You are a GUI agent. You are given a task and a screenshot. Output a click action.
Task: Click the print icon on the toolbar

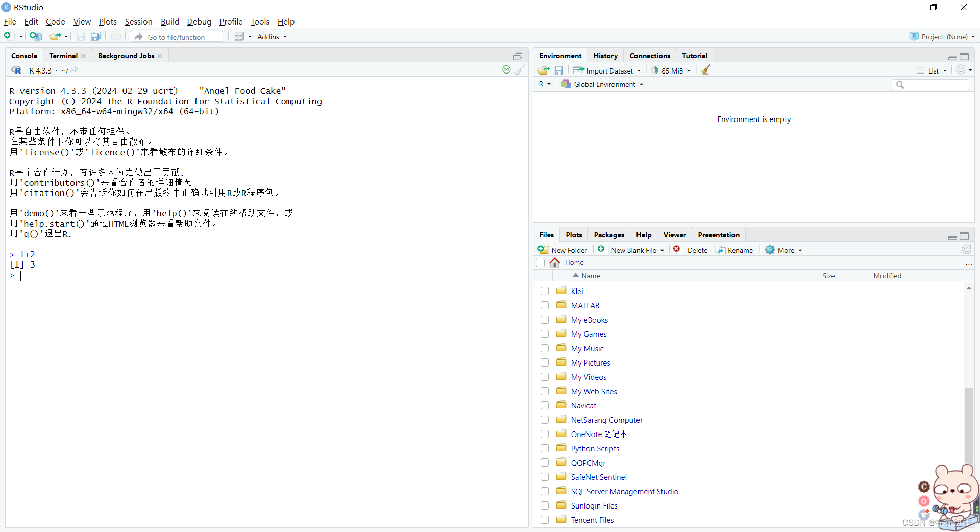[116, 36]
